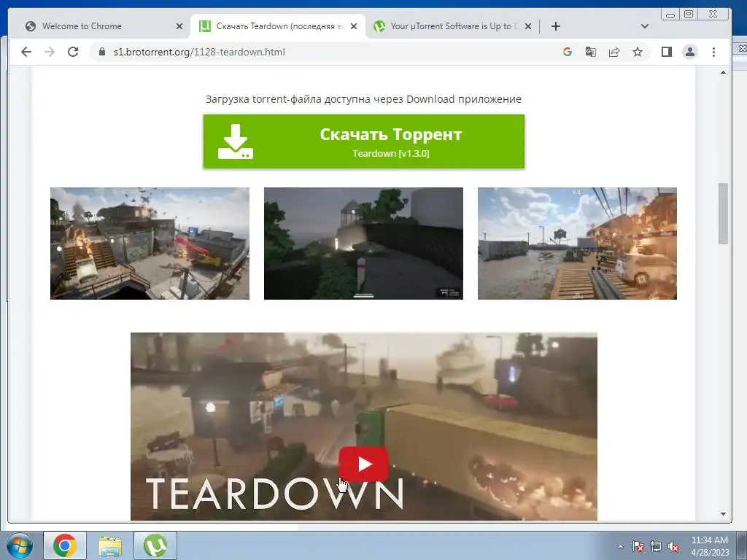Open the Chrome three-dot menu
Screen dimensions: 747x560
coord(713,52)
